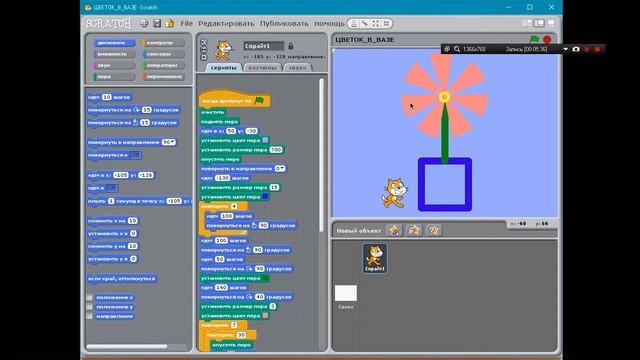The image size is (640, 360).
Task: Click paint new sprite button
Action: tap(394, 230)
